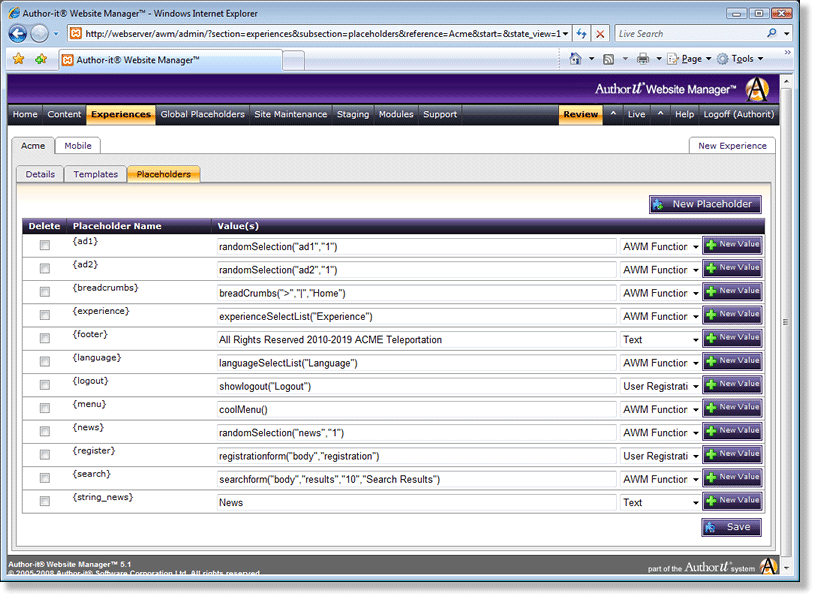Click the browser Home icon
Screen dimensions: 820x602
(575, 59)
